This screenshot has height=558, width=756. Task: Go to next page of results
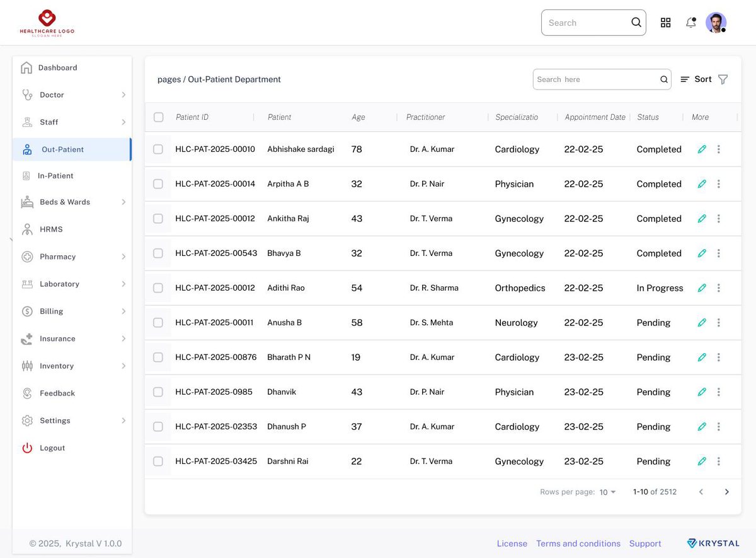click(x=727, y=492)
